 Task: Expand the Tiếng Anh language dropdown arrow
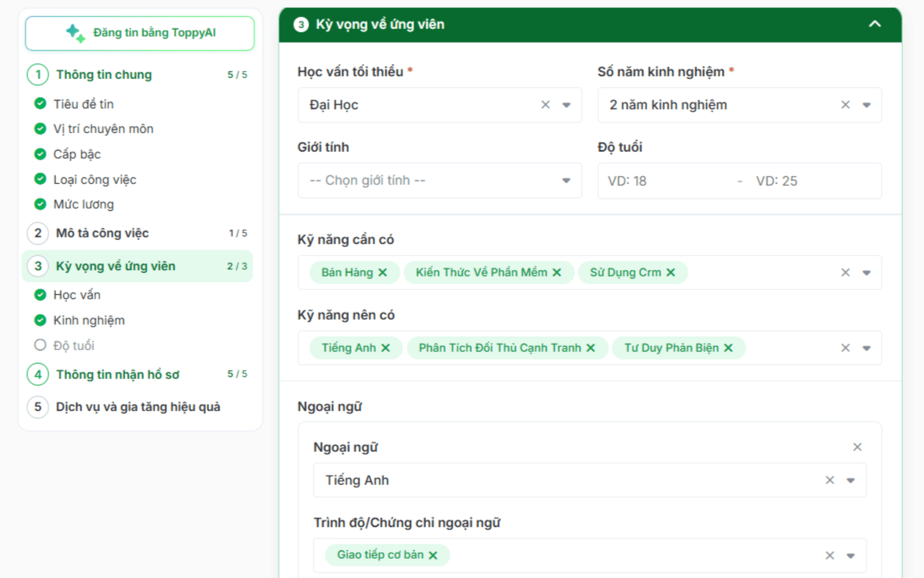(x=851, y=481)
